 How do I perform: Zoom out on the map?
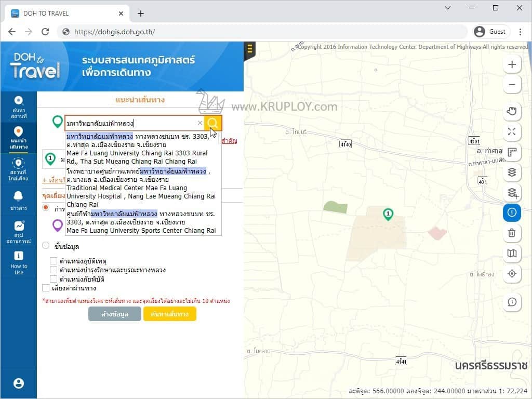(x=512, y=85)
